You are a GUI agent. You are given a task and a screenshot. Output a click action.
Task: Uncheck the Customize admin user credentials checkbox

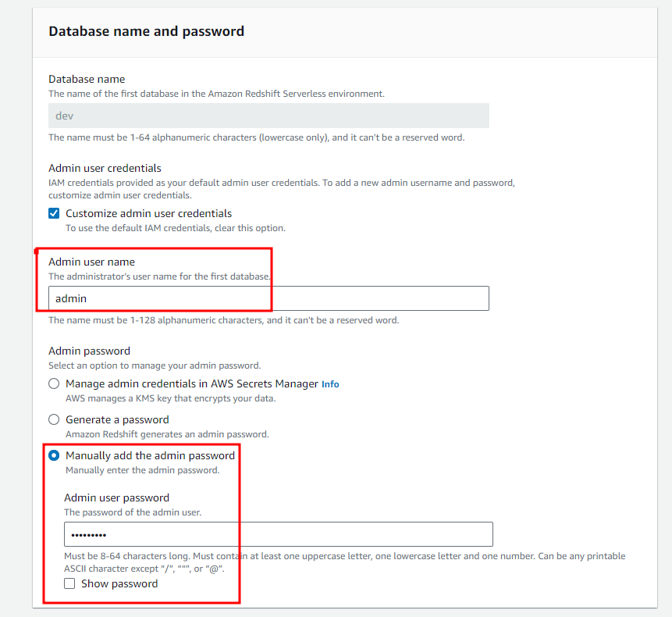[x=54, y=213]
